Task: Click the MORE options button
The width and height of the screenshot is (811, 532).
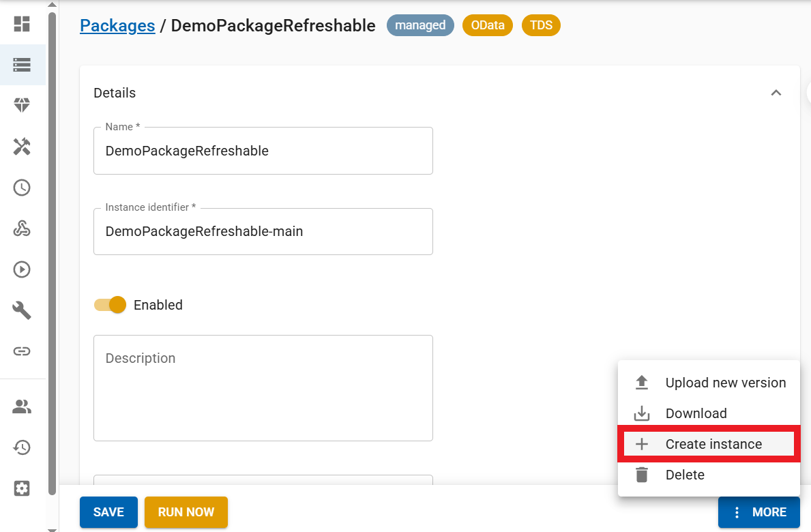Action: [x=758, y=512]
